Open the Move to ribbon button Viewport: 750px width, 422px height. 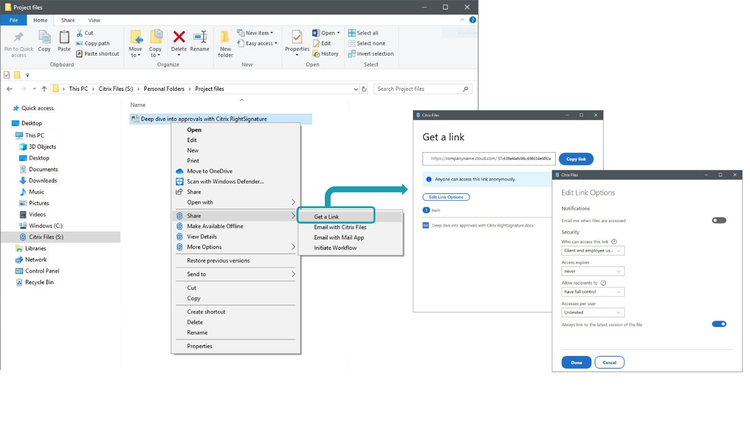(136, 44)
